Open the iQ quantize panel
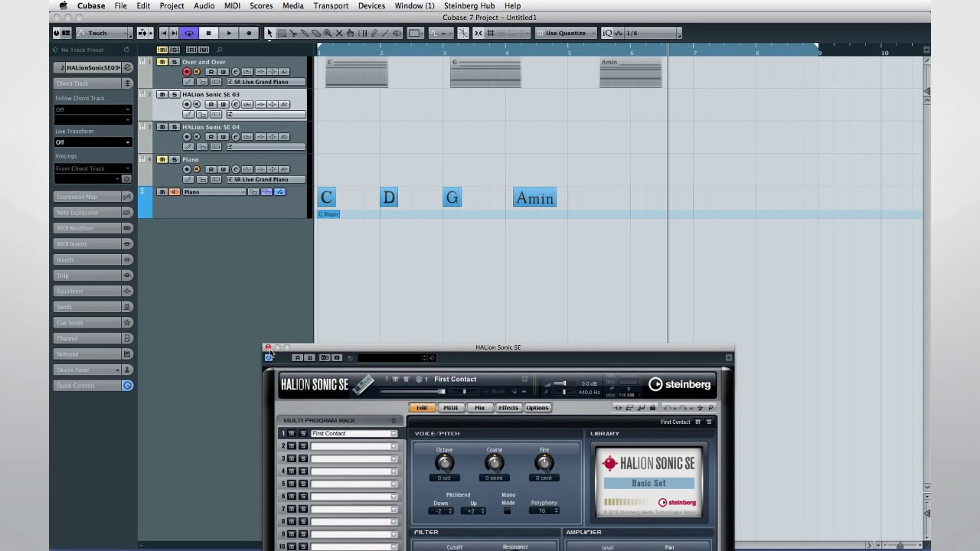The height and width of the screenshot is (551, 980). (x=607, y=33)
